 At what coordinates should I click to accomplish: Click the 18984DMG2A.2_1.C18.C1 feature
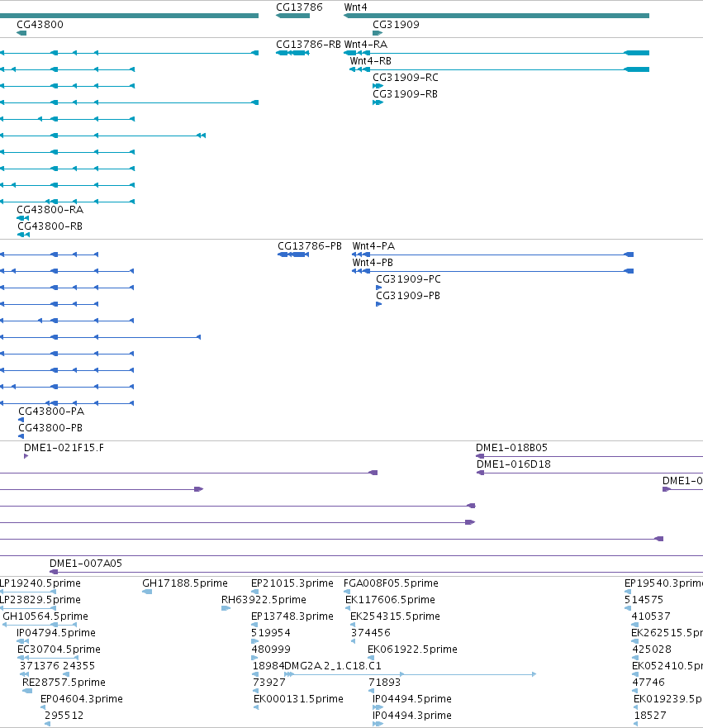tap(411, 674)
